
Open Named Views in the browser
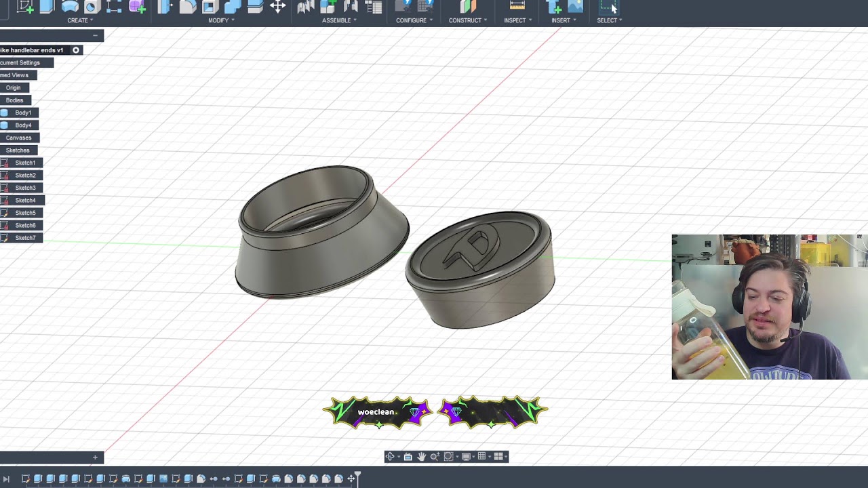pyautogui.click(x=14, y=75)
